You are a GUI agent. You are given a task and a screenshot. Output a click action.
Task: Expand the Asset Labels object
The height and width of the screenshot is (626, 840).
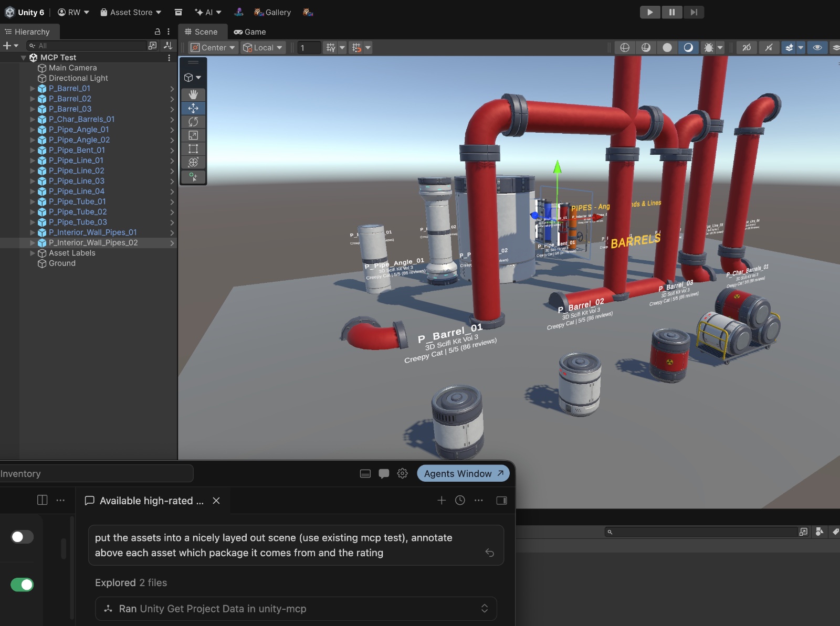coord(33,253)
